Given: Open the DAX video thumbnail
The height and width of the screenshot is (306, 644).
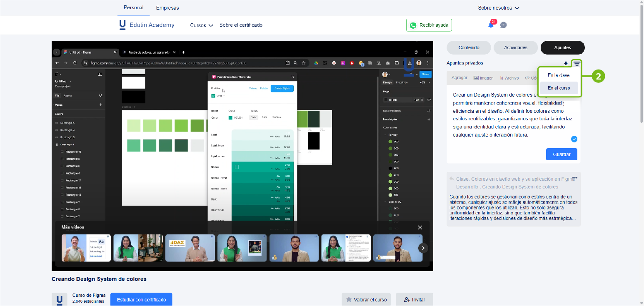Looking at the screenshot, I should pyautogui.click(x=190, y=248).
